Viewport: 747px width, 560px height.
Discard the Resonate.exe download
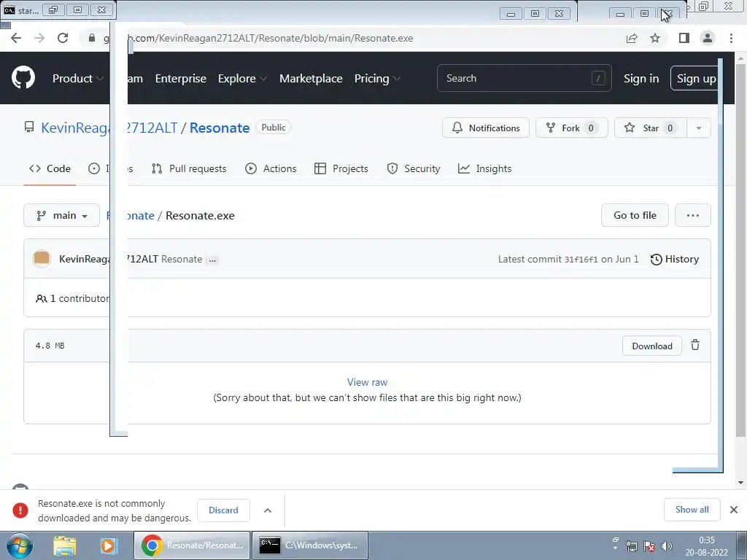(223, 510)
